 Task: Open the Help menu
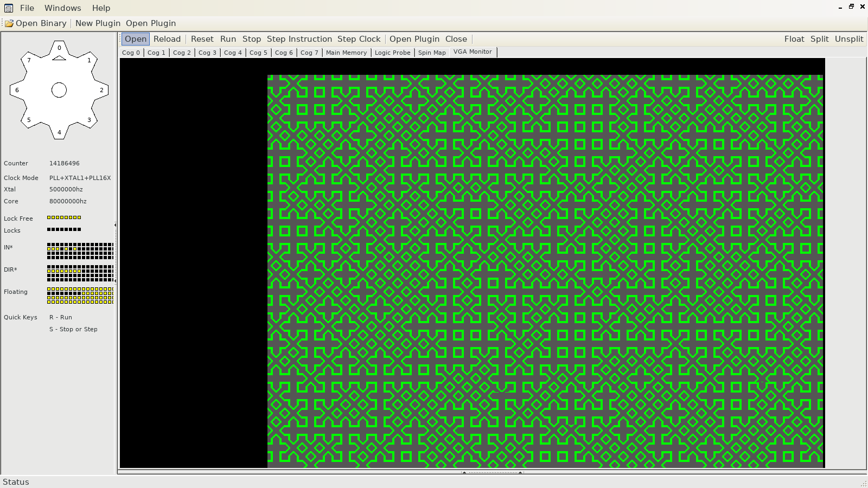[101, 8]
